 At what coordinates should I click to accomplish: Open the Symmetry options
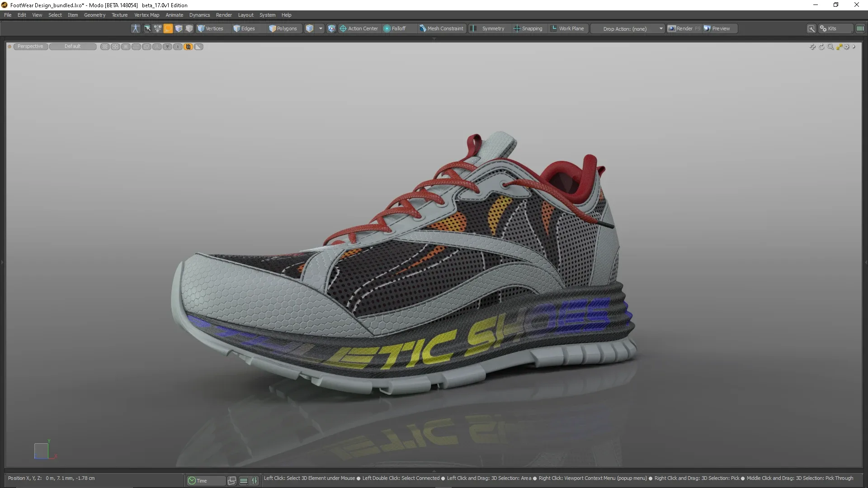point(493,28)
